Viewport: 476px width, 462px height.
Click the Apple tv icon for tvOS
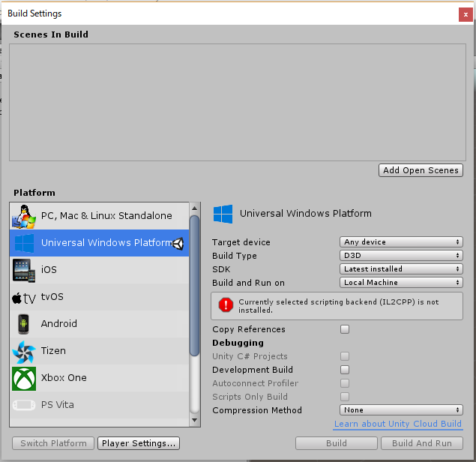(x=24, y=298)
